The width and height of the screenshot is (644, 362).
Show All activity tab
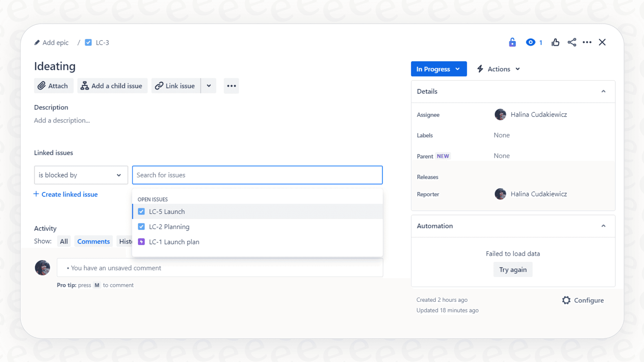pos(64,241)
